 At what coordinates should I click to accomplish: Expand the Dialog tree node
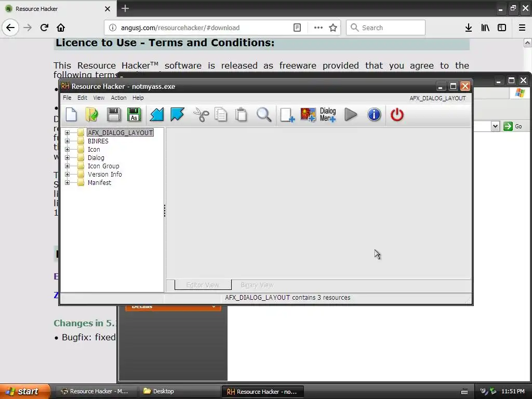point(67,158)
